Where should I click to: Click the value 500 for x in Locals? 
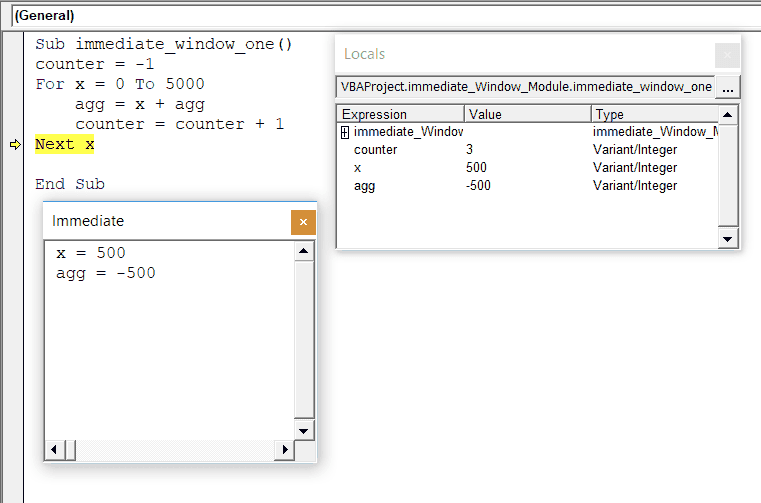coord(476,168)
